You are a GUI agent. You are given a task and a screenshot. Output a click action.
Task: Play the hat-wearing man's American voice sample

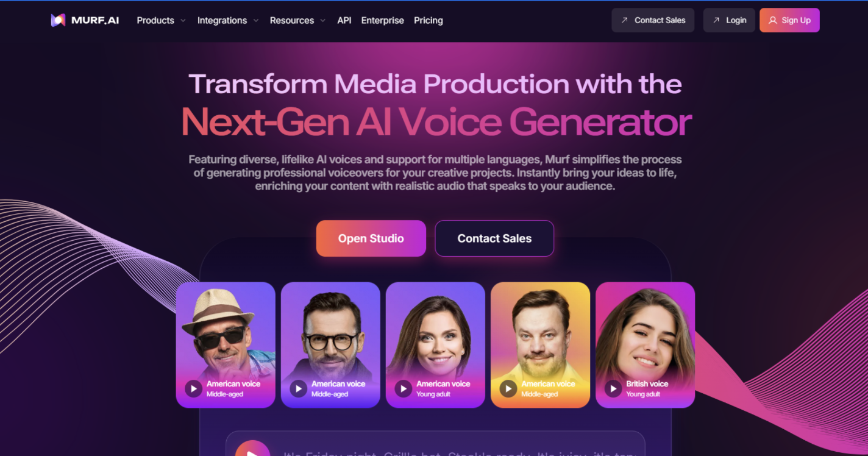[x=193, y=388]
